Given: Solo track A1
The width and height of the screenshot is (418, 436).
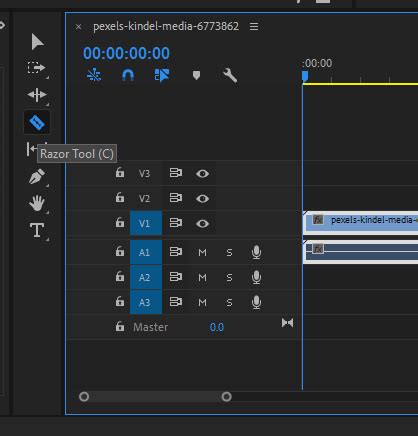Looking at the screenshot, I should click(x=229, y=253).
